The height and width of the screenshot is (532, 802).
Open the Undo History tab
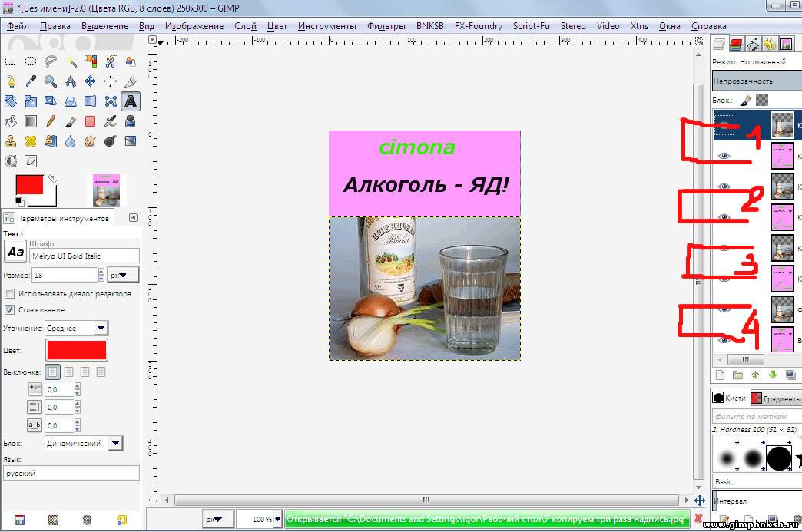tap(770, 45)
